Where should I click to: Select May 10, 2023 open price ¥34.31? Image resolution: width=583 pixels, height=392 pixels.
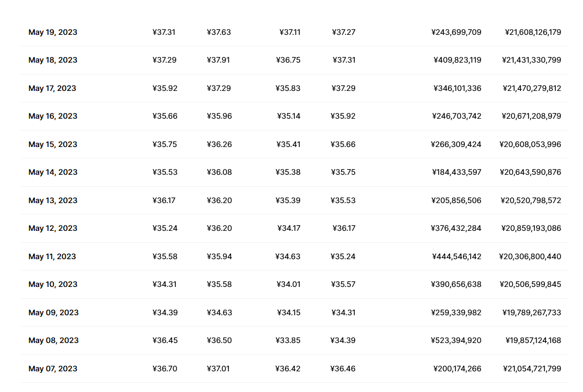[x=165, y=285]
